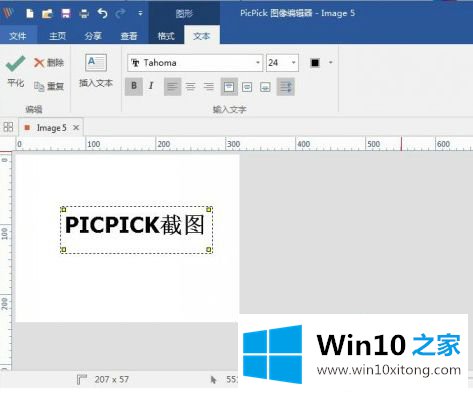Click the black text color swatch
The height and width of the screenshot is (396, 473).
coord(315,63)
